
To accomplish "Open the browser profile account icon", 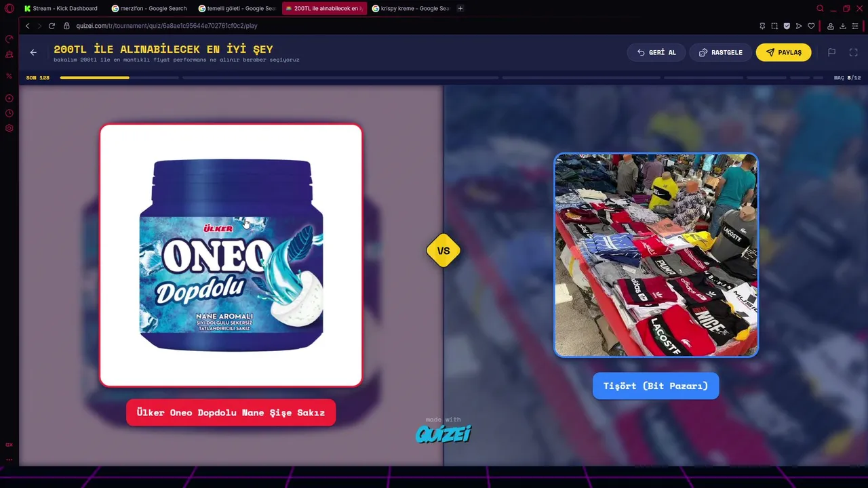I will (x=831, y=26).
